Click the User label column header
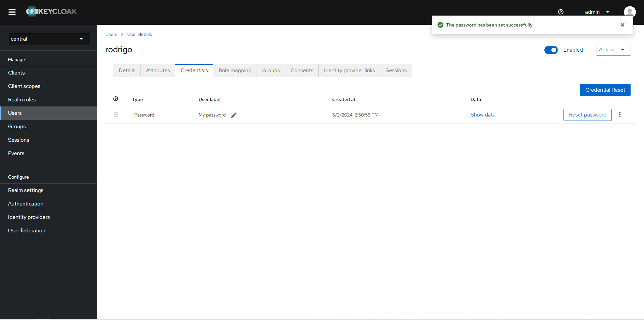Viewport: 644px width, 320px height. point(209,99)
